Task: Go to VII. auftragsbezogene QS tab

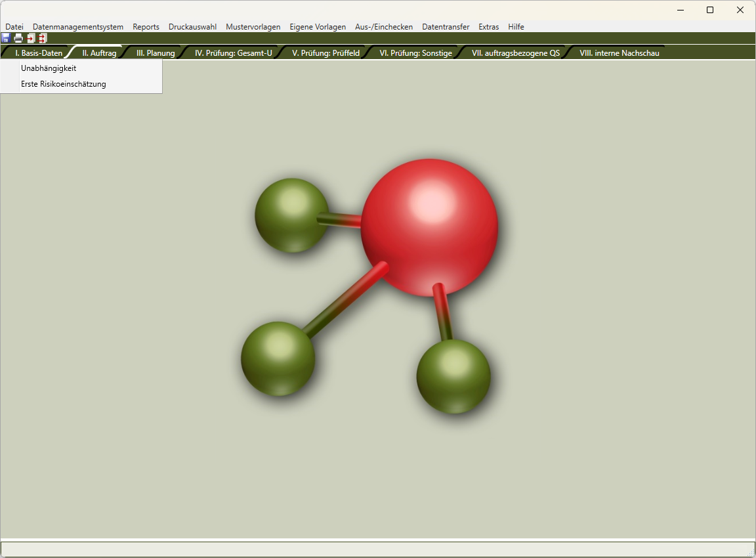Action: click(x=516, y=53)
